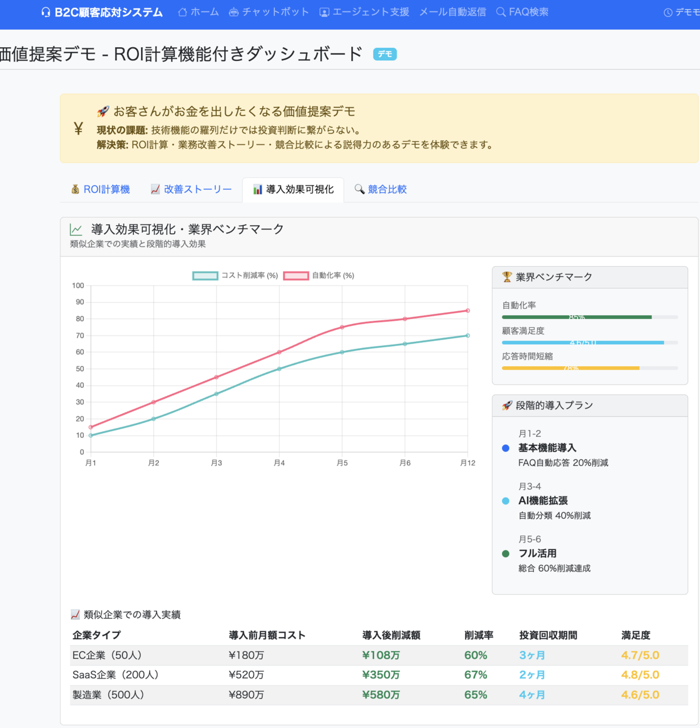Click the rocket icon on 段階的導入プラン panel
This screenshot has height=728, width=700.
(505, 405)
